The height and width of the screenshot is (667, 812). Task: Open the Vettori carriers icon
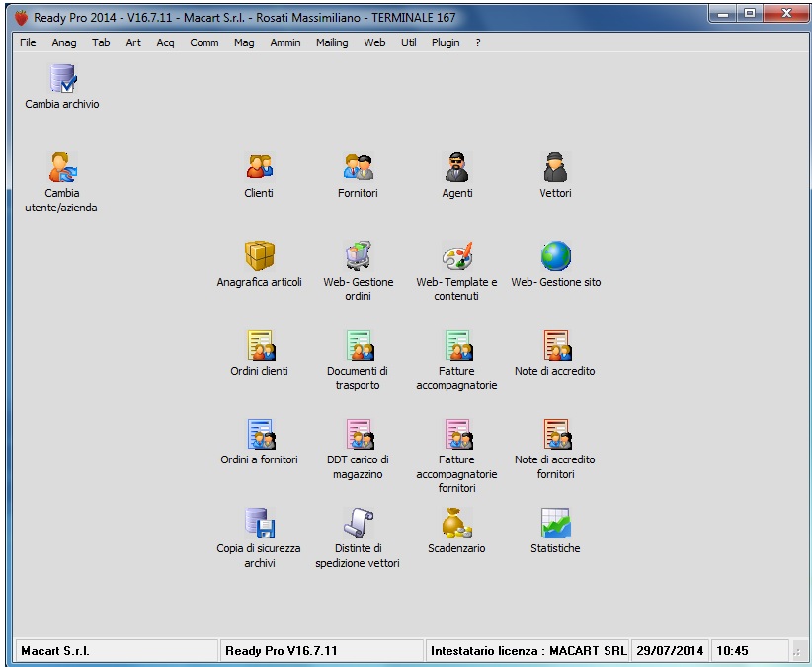tap(555, 168)
